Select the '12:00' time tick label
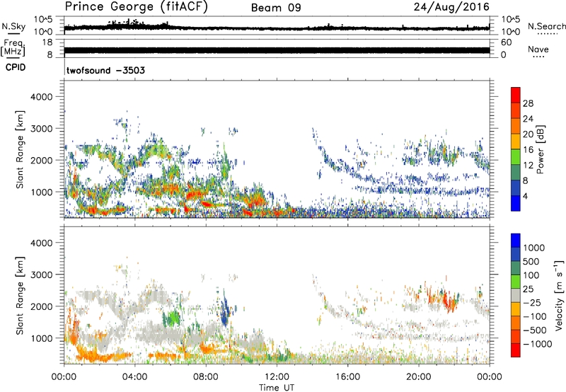The image size is (566, 392). pyautogui.click(x=277, y=377)
